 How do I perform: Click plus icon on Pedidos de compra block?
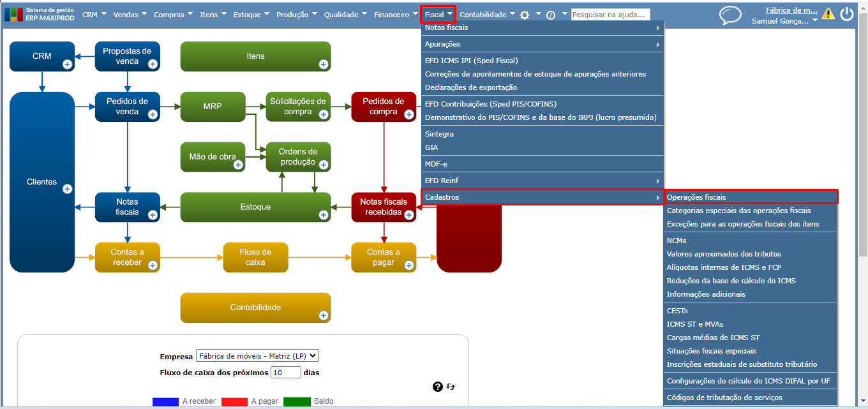tap(408, 115)
